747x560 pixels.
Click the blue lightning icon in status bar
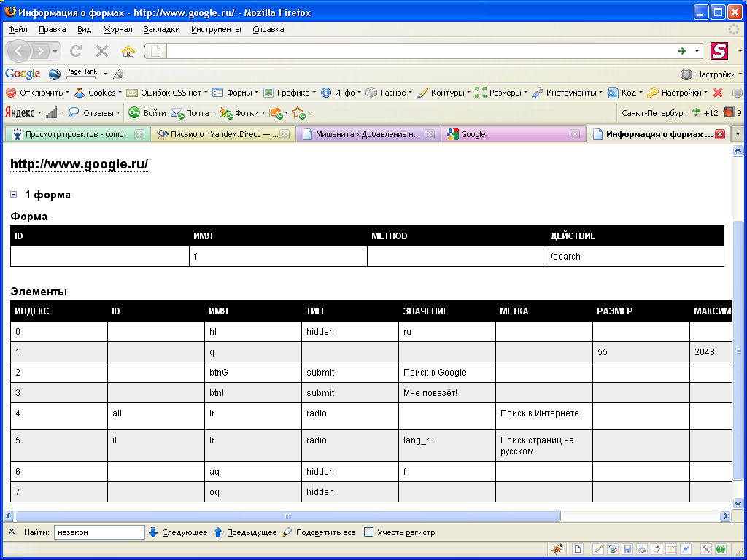coord(686,549)
